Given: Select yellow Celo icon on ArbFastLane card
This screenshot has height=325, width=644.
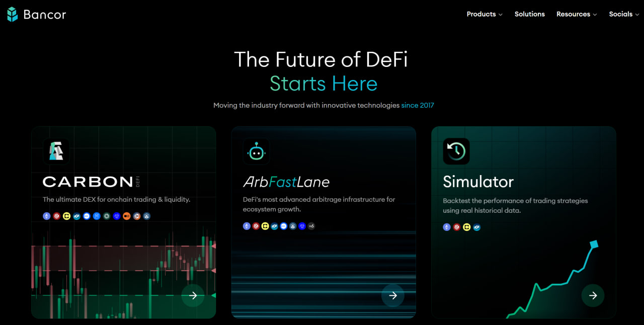Looking at the screenshot, I should click(x=265, y=226).
